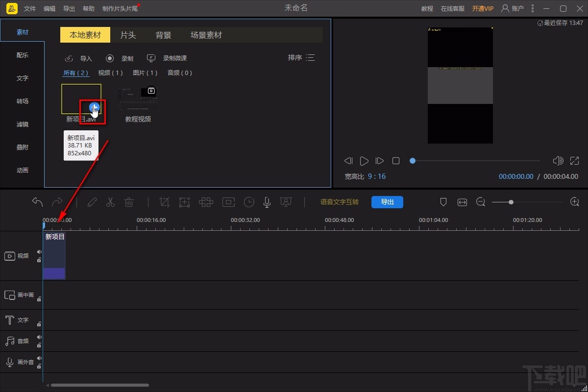Image resolution: width=588 pixels, height=392 pixels.
Task: Open the 配乐 sidebar section
Action: [23, 55]
